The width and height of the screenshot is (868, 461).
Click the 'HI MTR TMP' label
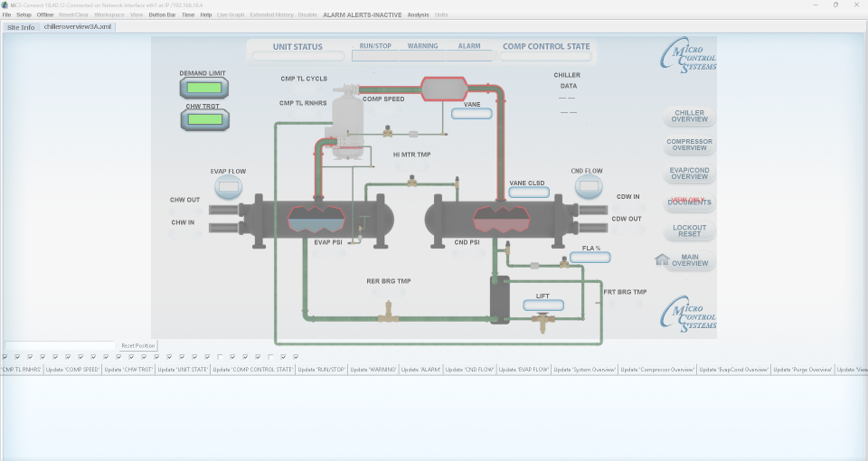coord(412,155)
